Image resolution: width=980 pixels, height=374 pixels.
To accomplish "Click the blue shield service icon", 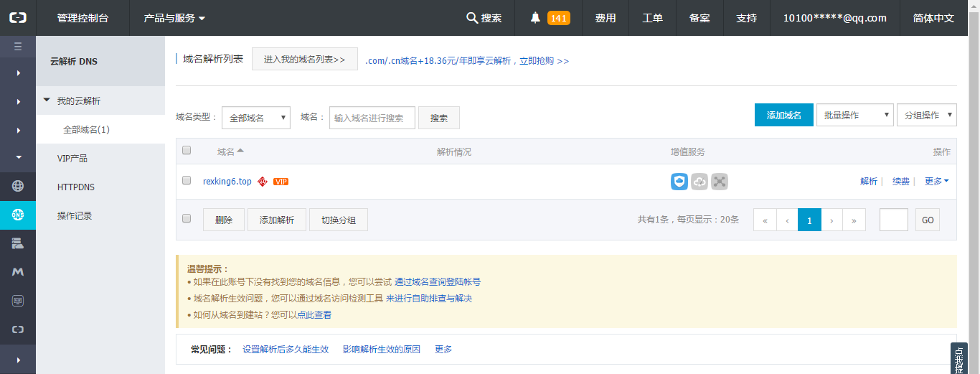I will (679, 182).
